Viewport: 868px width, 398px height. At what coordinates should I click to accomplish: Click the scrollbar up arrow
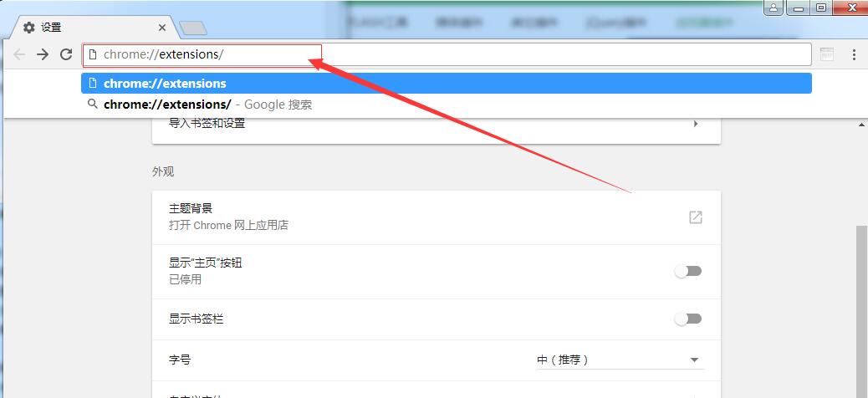click(862, 125)
